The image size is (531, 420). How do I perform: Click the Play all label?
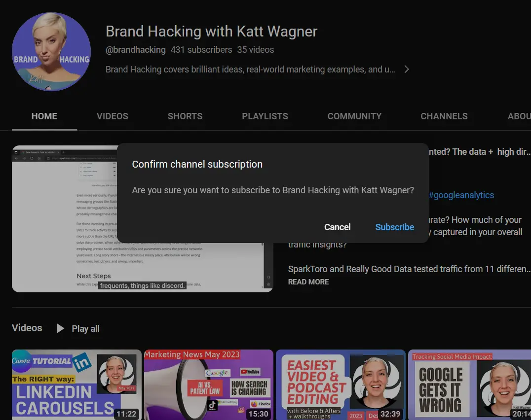[86, 329]
